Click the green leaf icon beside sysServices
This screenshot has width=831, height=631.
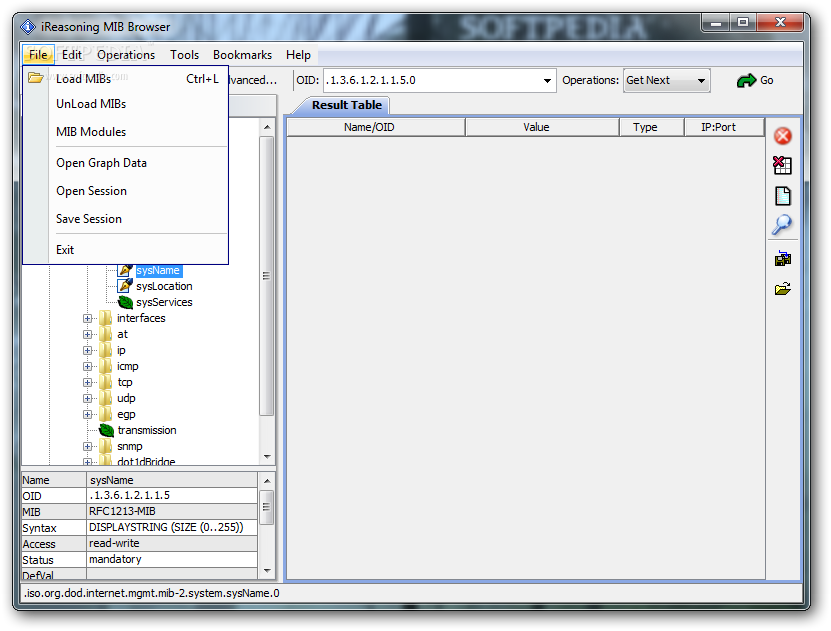coord(125,302)
